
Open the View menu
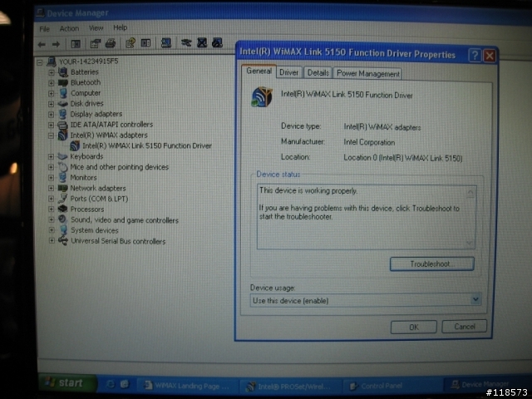coord(96,27)
